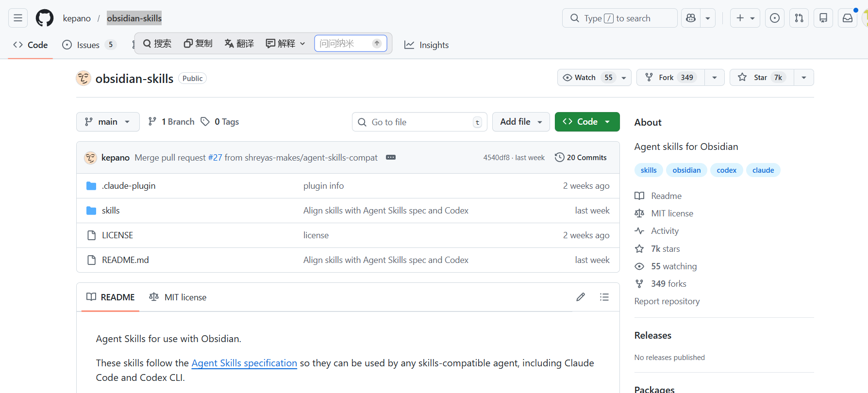Click the codex topic tag
The image size is (868, 393).
click(727, 170)
